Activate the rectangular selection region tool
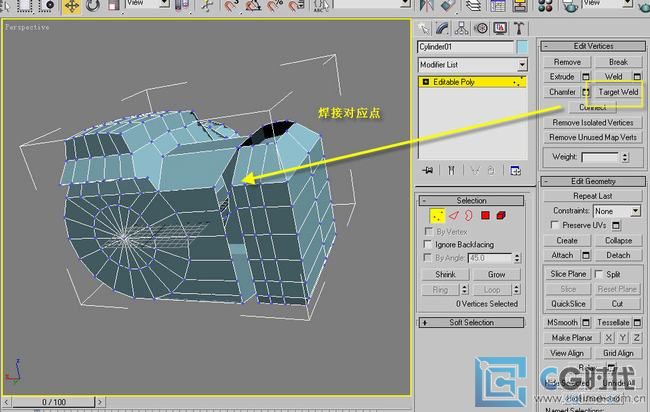 [x=24, y=5]
